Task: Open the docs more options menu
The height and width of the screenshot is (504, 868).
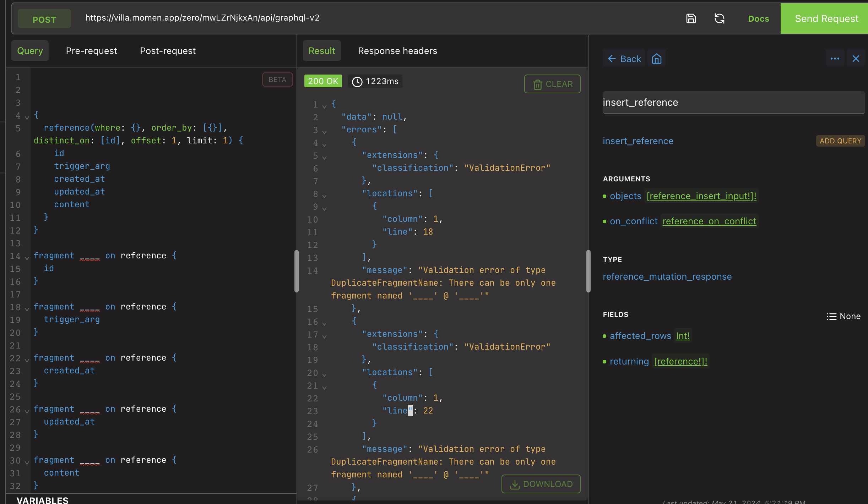Action: [x=835, y=59]
